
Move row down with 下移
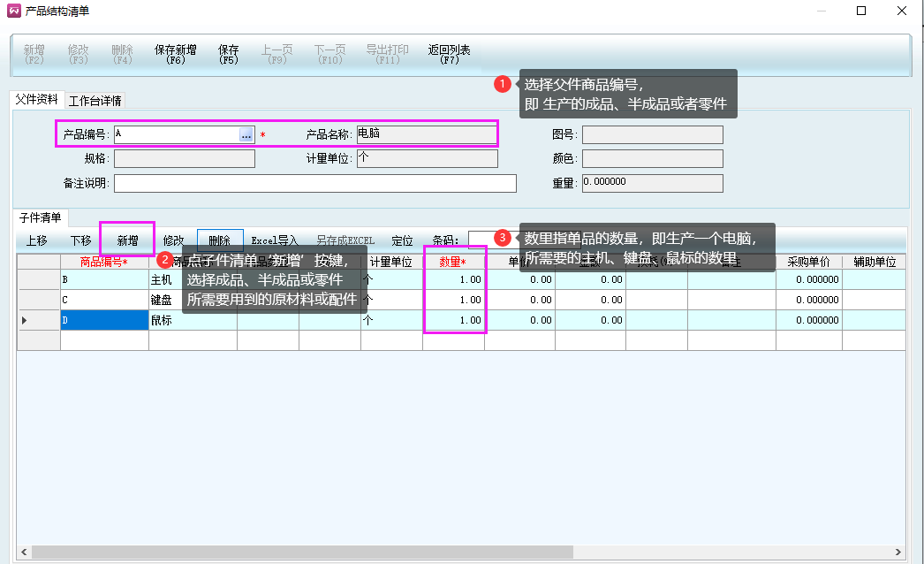80,240
